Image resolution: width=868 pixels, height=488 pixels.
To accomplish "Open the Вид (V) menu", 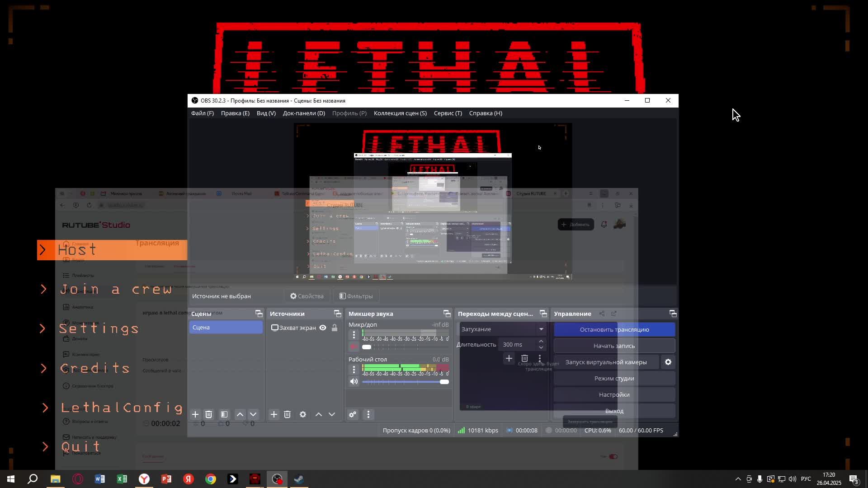I will click(x=266, y=113).
